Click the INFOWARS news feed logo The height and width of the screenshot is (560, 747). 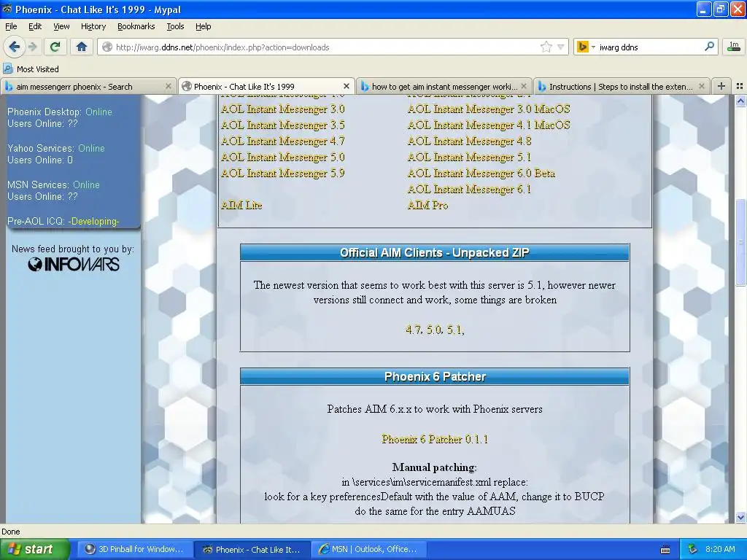[x=74, y=264]
